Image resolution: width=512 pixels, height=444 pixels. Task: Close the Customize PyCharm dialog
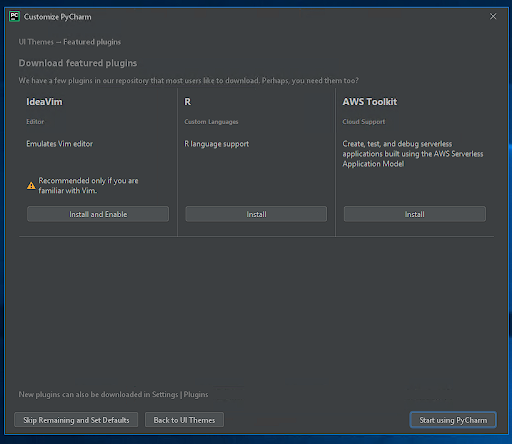[493, 16]
